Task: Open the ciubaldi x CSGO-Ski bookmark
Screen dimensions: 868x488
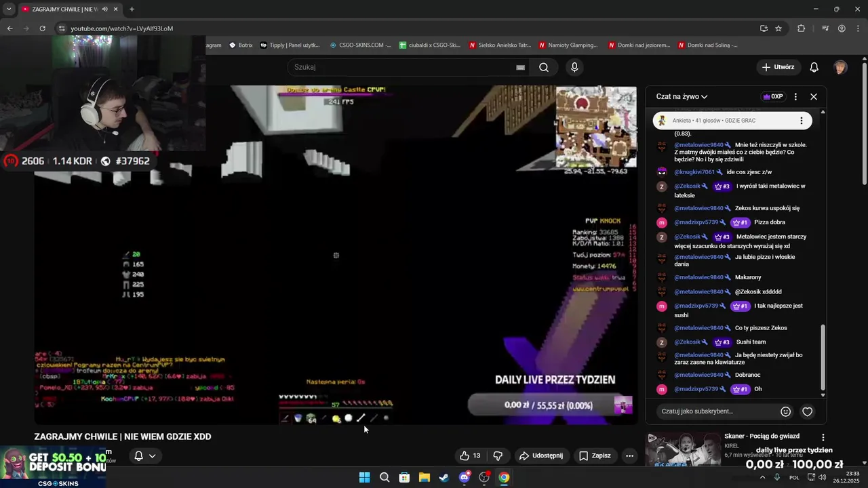Action: [430, 45]
